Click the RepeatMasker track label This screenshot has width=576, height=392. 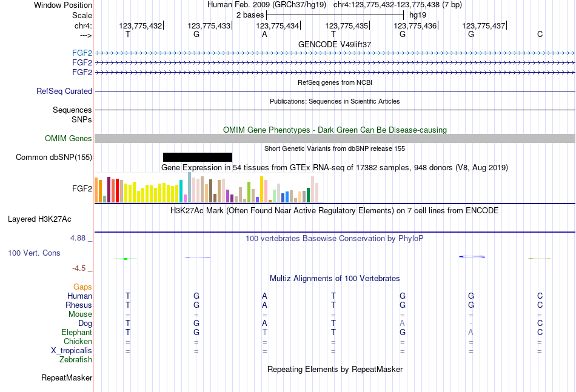[67, 377]
